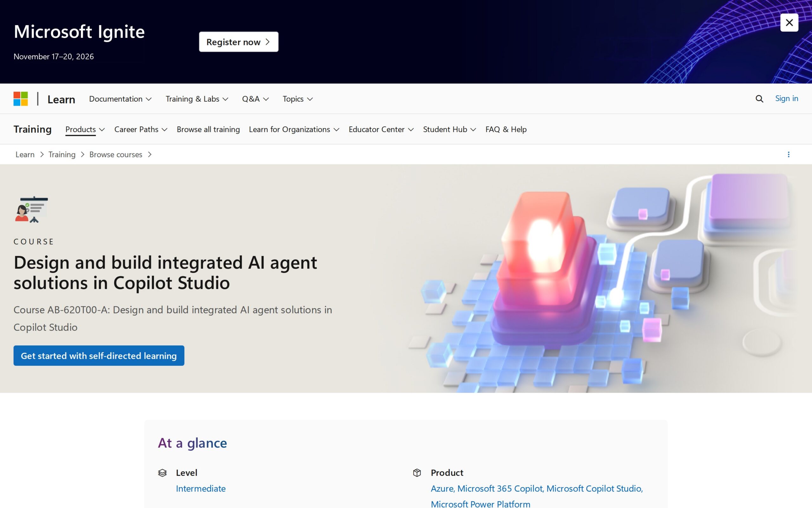Click the search magnifier icon
Image resolution: width=812 pixels, height=508 pixels.
759,99
